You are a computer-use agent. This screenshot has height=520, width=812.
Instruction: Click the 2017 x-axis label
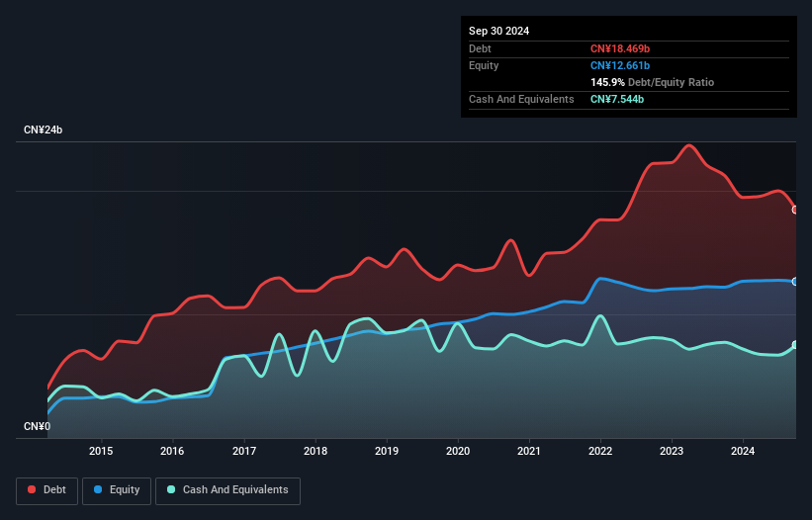click(x=244, y=451)
